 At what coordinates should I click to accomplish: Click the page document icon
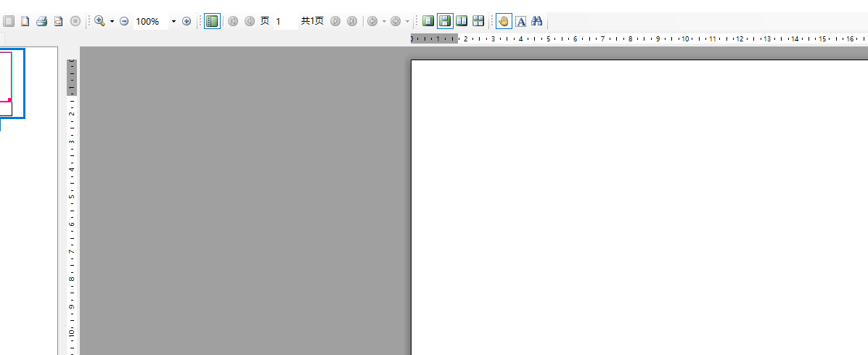[25, 21]
